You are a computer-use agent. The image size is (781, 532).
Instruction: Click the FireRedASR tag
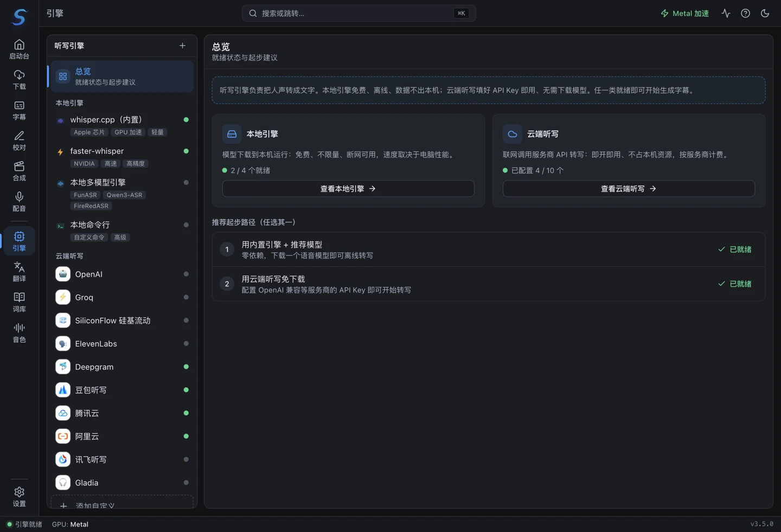click(91, 206)
